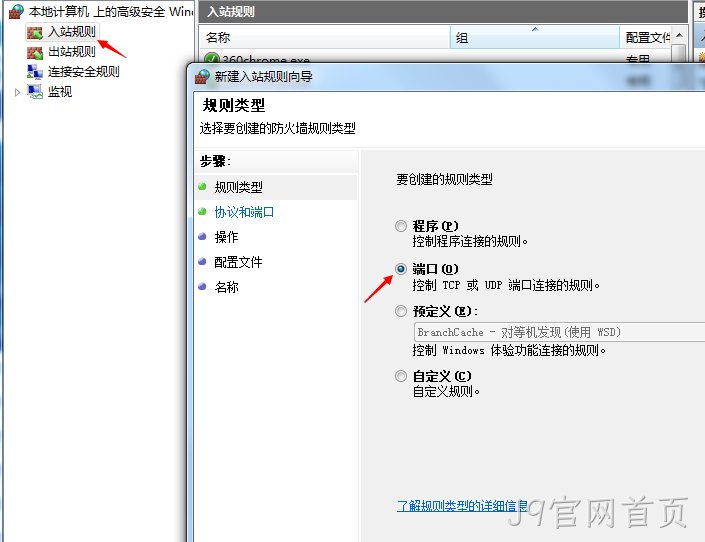
Task: Expand the 监视 tree node
Action: point(17,92)
